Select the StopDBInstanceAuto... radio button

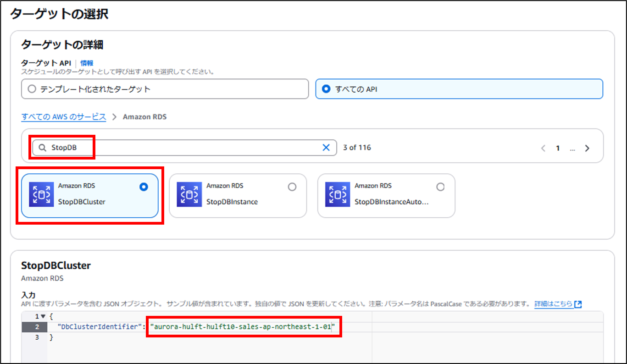point(440,187)
